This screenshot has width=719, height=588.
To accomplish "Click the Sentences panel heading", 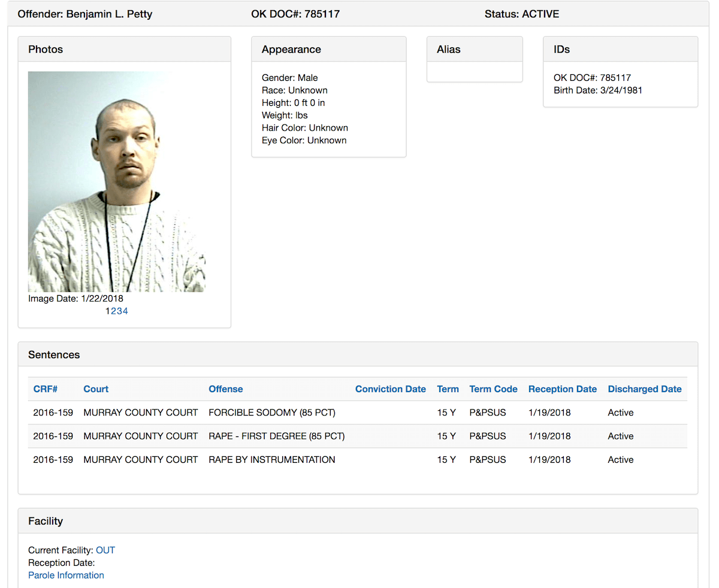I will [x=54, y=355].
